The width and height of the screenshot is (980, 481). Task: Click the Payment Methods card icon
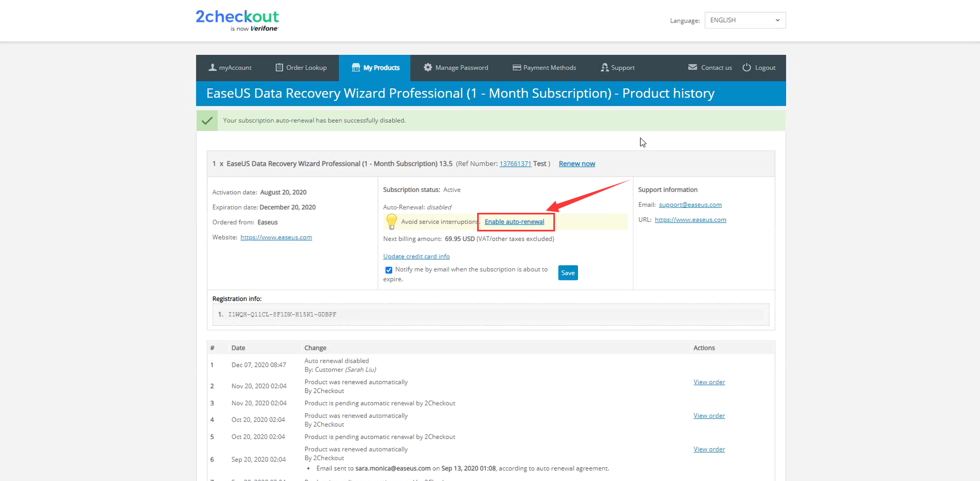point(516,67)
